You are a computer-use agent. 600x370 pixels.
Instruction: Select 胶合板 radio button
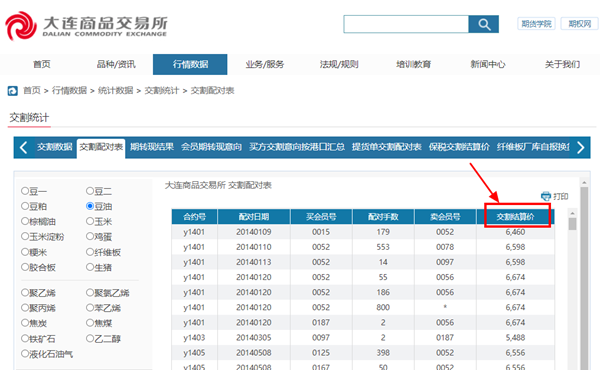(25, 267)
